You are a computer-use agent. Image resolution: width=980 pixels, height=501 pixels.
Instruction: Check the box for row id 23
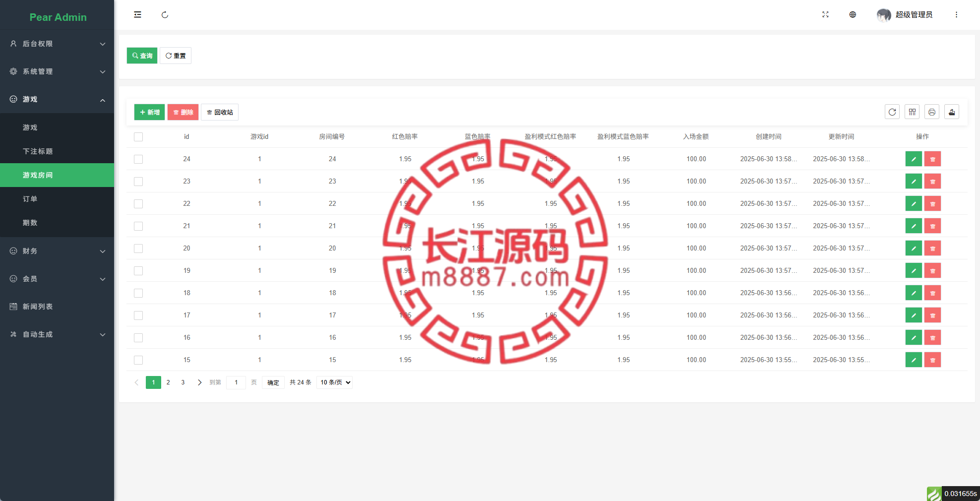pyautogui.click(x=138, y=182)
